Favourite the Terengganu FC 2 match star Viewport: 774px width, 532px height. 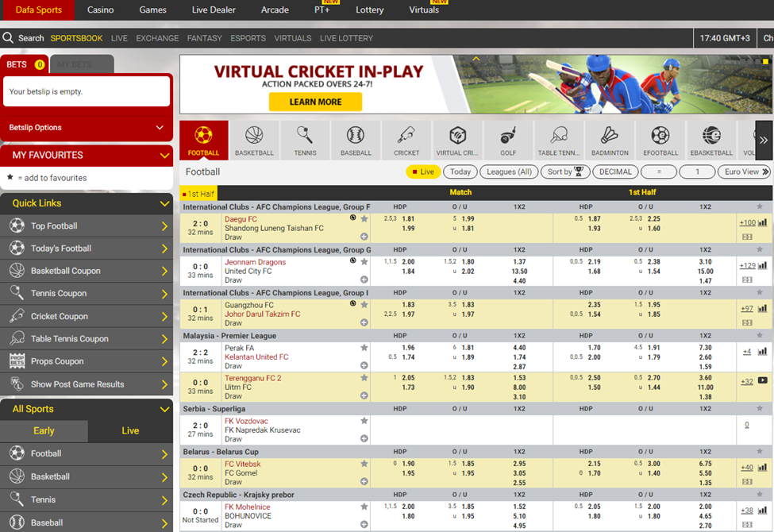point(364,378)
